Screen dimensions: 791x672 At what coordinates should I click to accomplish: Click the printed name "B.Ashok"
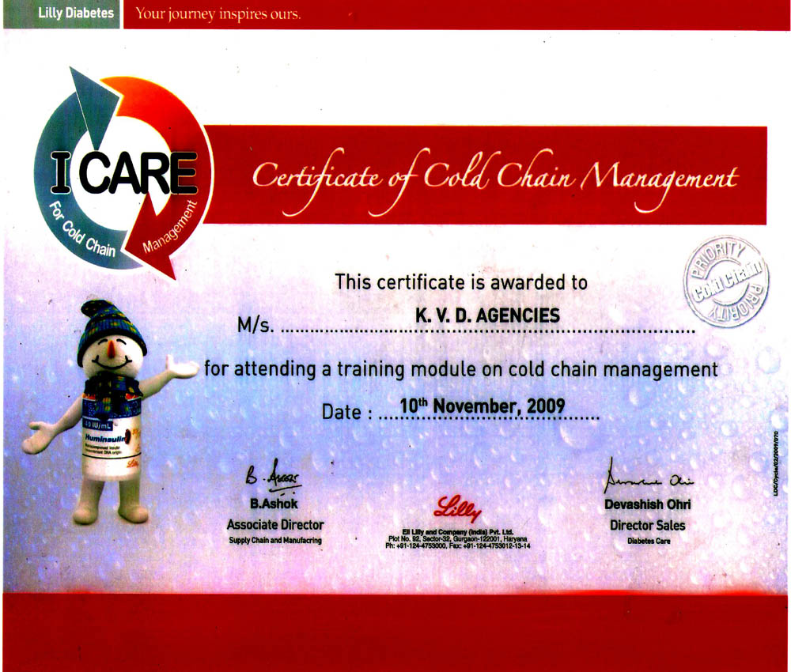coord(274,504)
